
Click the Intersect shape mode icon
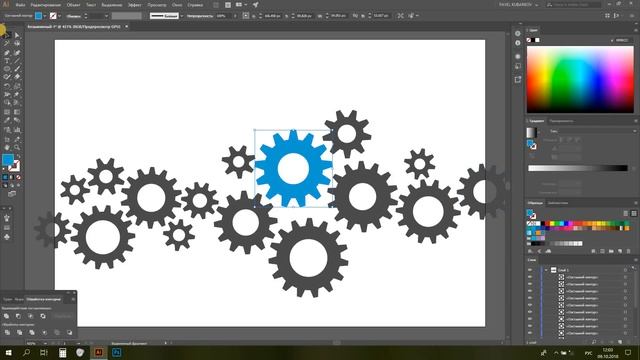(31, 316)
